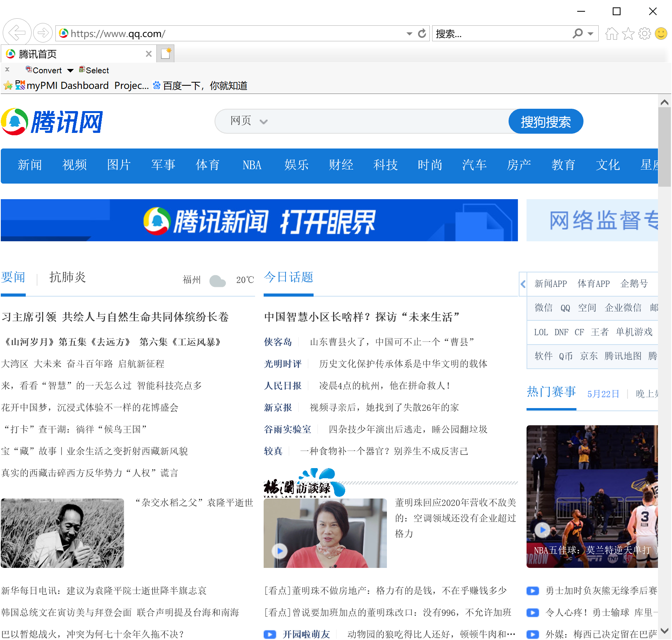Open a new tab with the blank tab button
Screen dimensions: 672x640
click(x=165, y=53)
